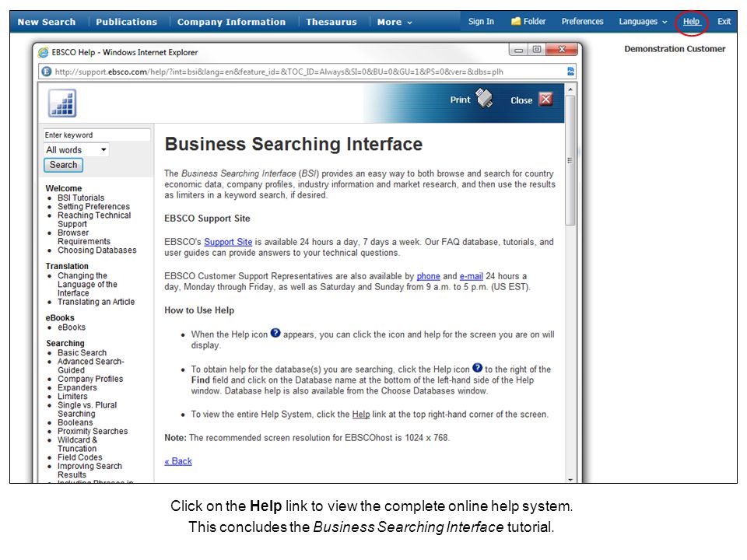This screenshot has width=747, height=560.
Task: Click the Print printer icon
Action: coord(484,98)
